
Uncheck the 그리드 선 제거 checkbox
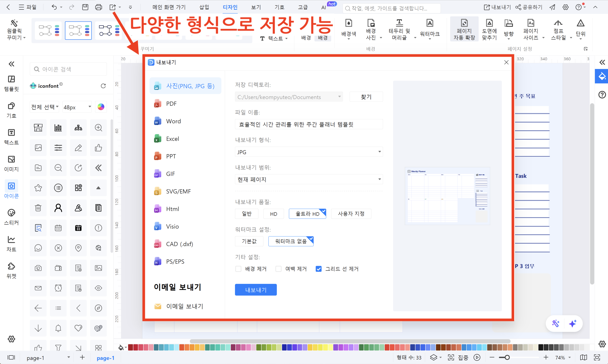click(x=318, y=269)
